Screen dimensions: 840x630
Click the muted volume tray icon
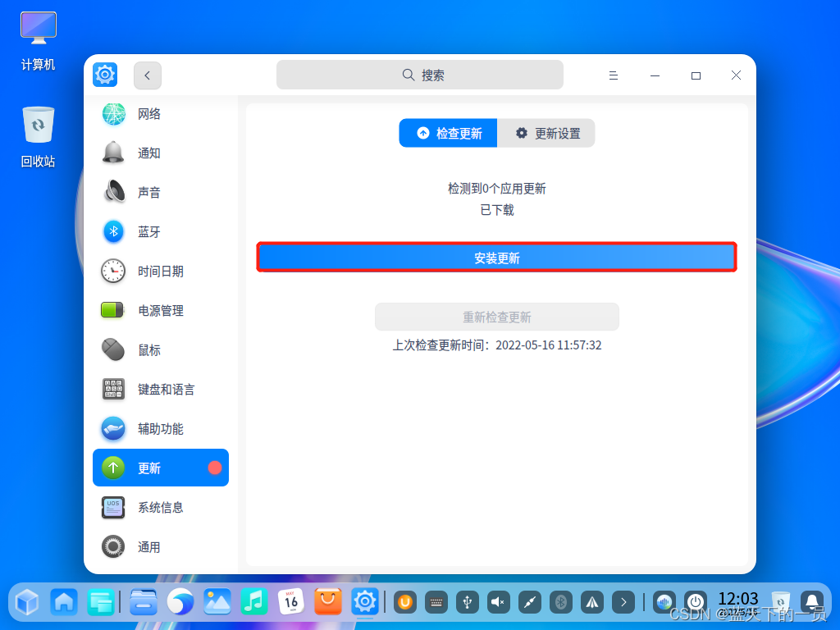[498, 603]
